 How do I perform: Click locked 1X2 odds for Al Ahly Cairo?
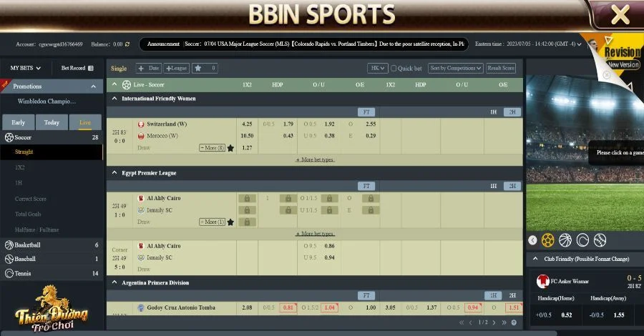[x=247, y=199]
